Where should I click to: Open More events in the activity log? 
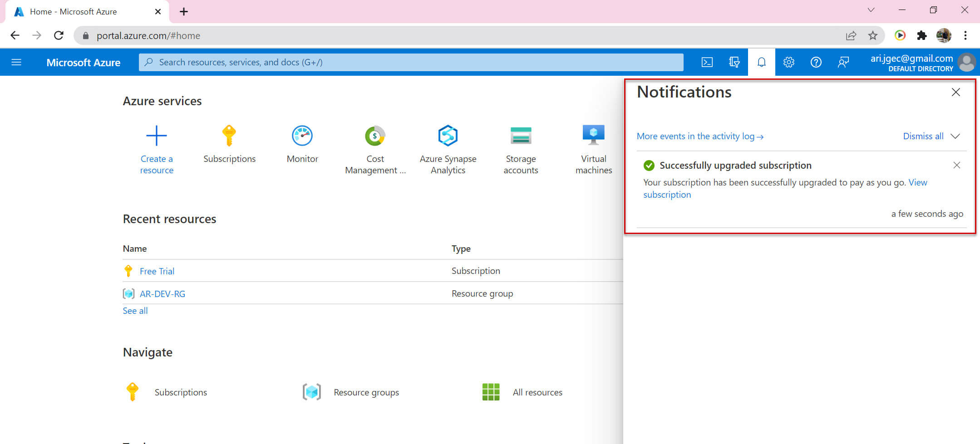point(700,136)
